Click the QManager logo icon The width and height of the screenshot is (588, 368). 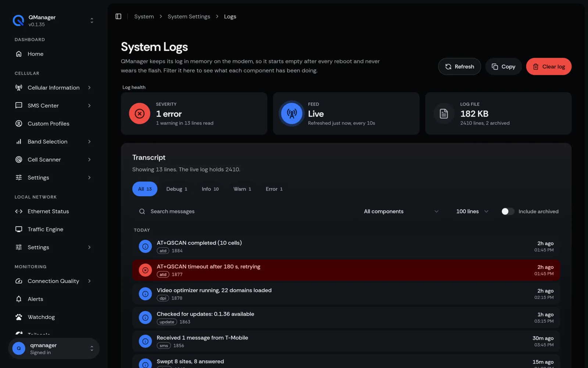click(18, 21)
